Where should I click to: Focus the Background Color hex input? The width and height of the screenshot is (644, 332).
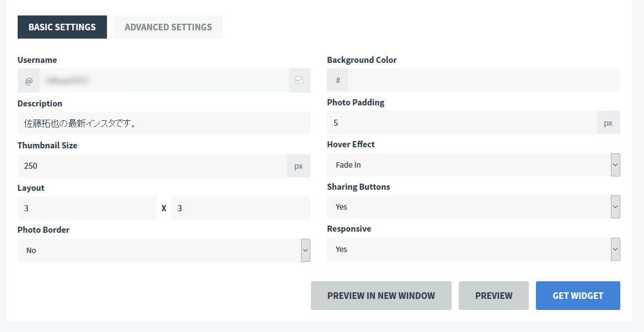click(x=484, y=81)
